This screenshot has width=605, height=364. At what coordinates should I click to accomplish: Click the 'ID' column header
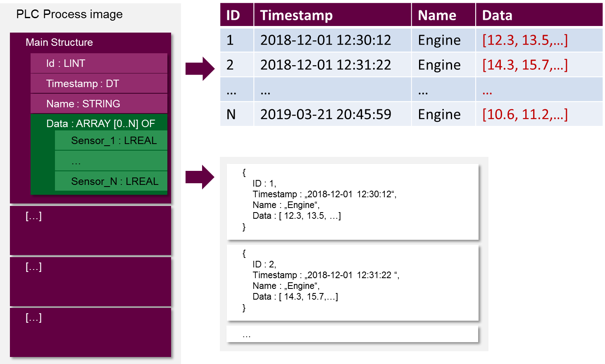(237, 15)
